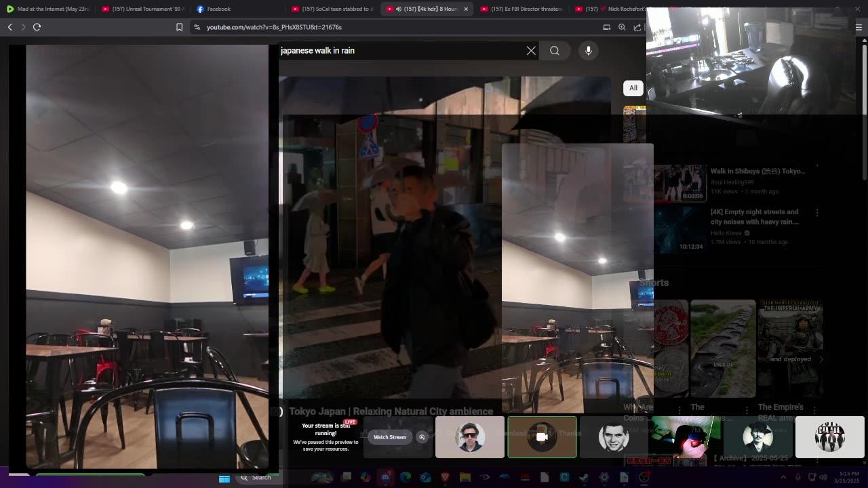Click 'The Empire's REAL army' short title
The height and width of the screenshot is (488, 868).
pyautogui.click(x=781, y=412)
